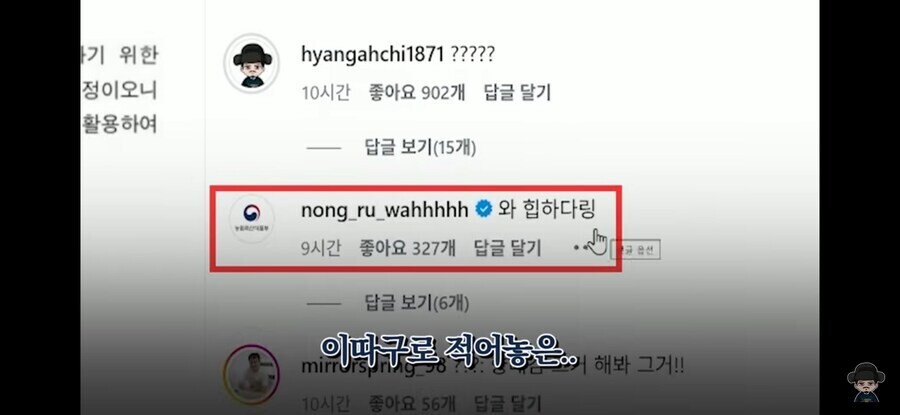Image resolution: width=900 pixels, height=415 pixels.
Task: Click 답글 달기 under nong_ru_wahhhhh comment
Action: (507, 248)
